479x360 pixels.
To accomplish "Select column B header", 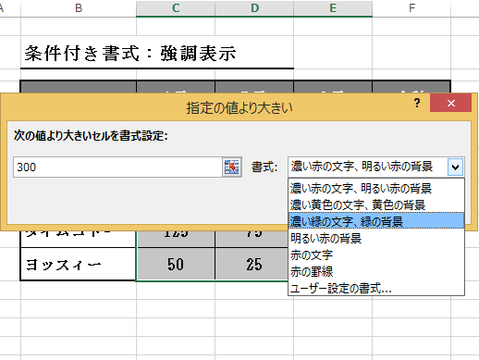I will pos(78,8).
